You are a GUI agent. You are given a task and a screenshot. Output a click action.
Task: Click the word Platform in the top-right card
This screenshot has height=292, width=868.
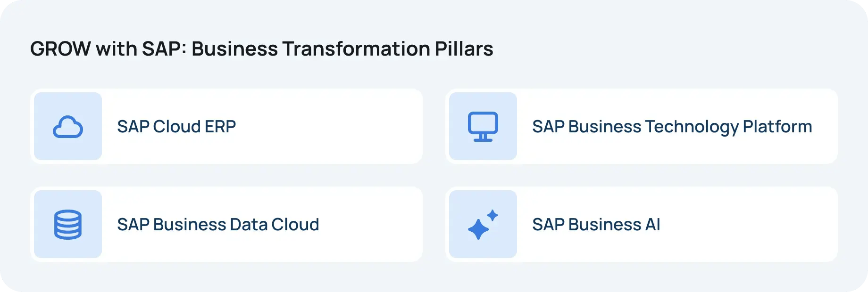click(x=777, y=127)
